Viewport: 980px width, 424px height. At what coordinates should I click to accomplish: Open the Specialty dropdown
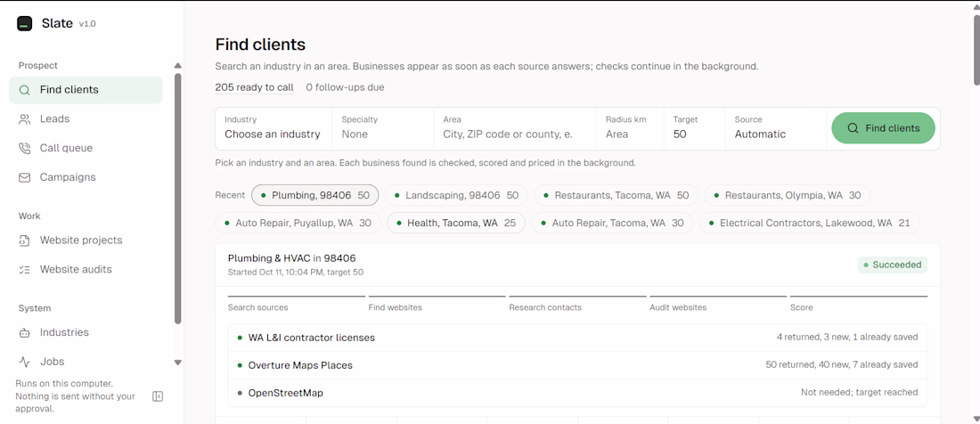(382, 128)
